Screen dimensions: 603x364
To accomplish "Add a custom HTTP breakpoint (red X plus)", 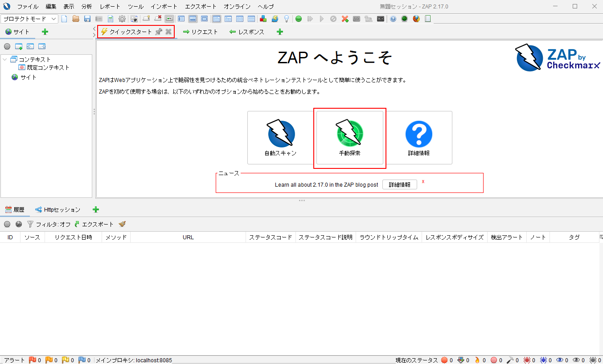I will (x=345, y=19).
